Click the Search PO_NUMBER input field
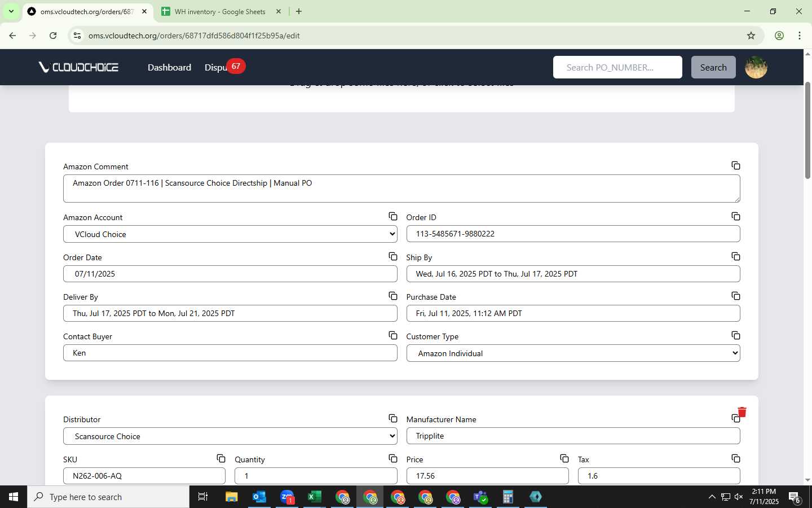The image size is (812, 508). [x=617, y=67]
